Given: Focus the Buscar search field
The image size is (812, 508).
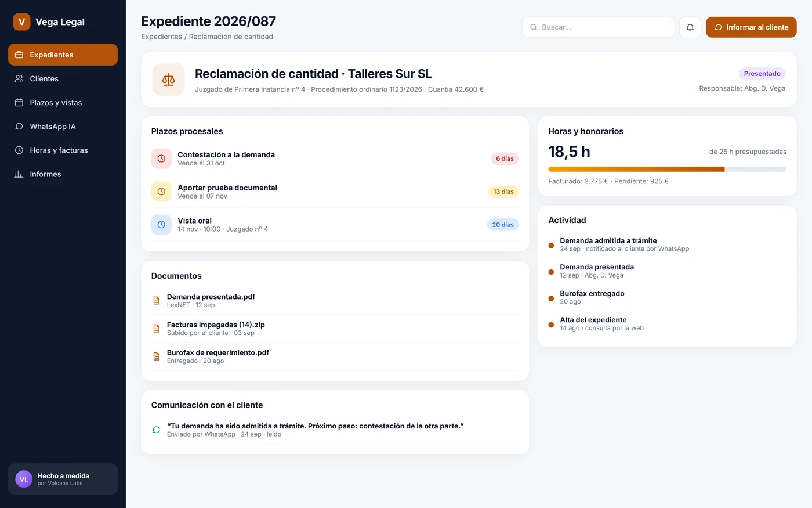Looking at the screenshot, I should pyautogui.click(x=599, y=27).
